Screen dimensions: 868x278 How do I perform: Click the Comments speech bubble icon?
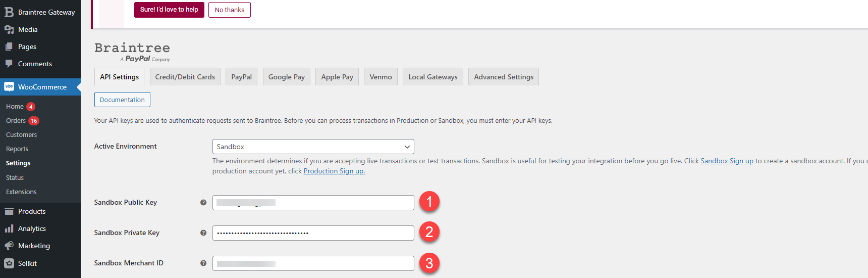[9, 64]
